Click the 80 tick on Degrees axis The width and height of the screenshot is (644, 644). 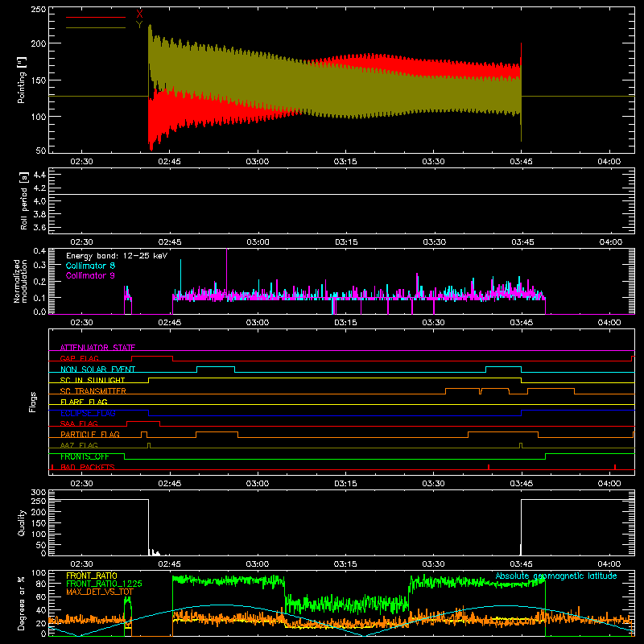41,584
